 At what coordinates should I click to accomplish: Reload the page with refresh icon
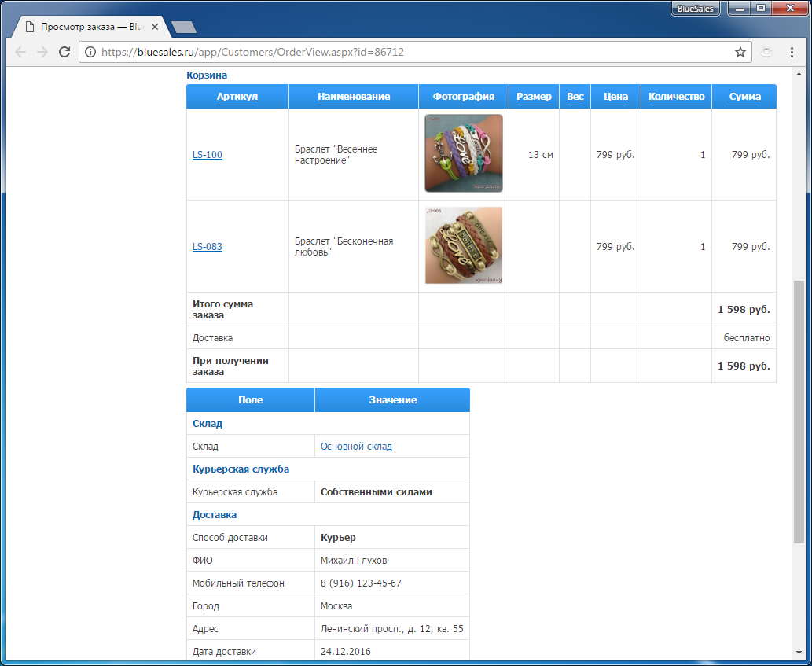tap(64, 52)
